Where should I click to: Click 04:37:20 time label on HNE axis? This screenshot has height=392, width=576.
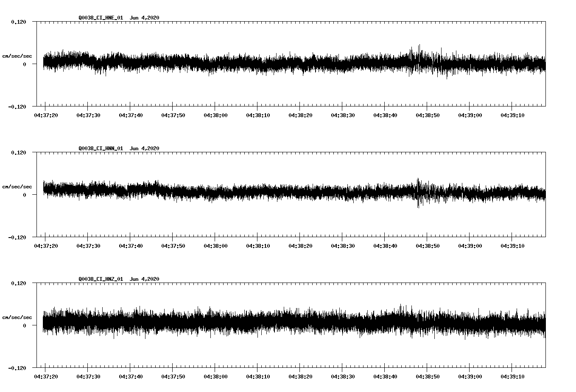point(46,115)
